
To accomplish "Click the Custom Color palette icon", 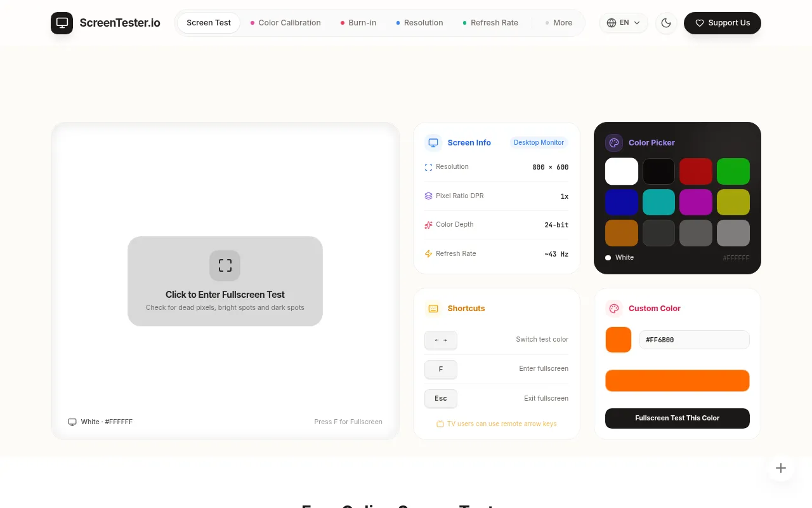I will [614, 309].
